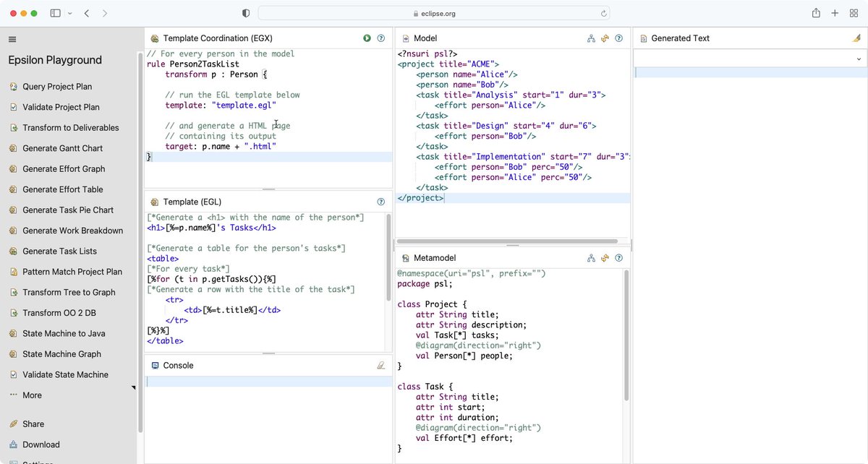Open the Generate Effort Graph example

pyautogui.click(x=64, y=169)
